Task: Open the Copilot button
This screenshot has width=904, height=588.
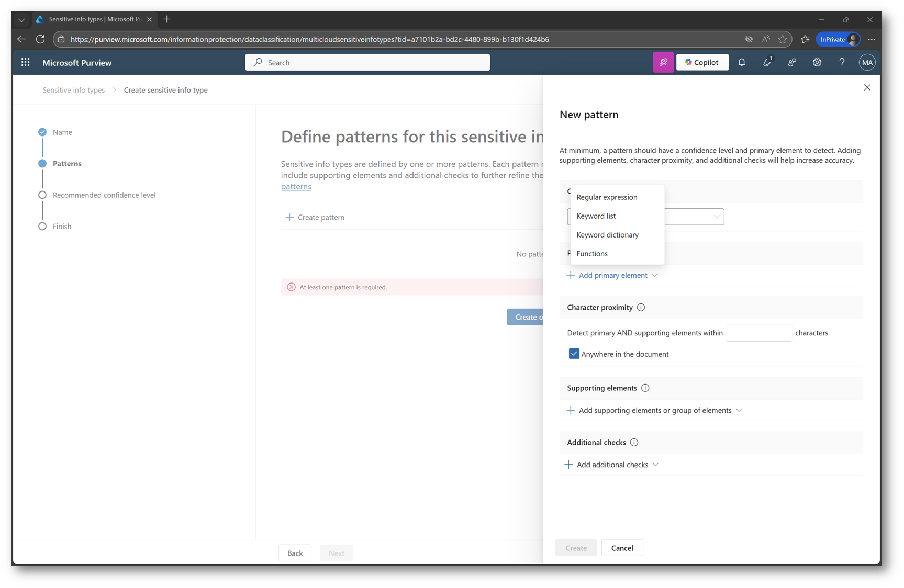Action: [702, 62]
